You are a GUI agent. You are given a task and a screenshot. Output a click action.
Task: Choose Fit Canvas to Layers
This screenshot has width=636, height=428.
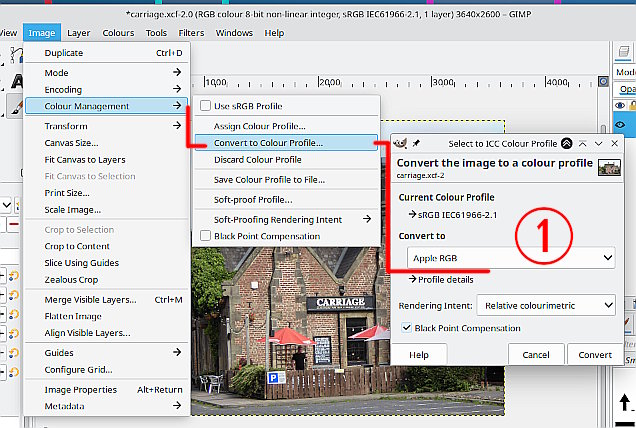(107, 159)
